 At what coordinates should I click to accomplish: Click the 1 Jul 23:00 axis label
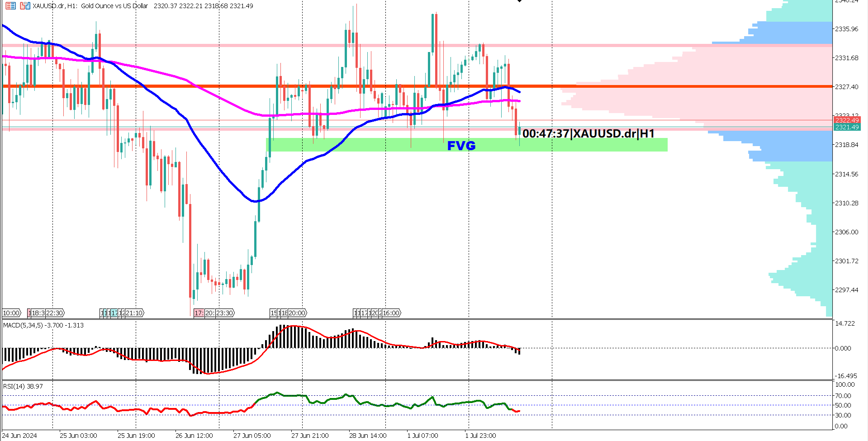tap(481, 436)
